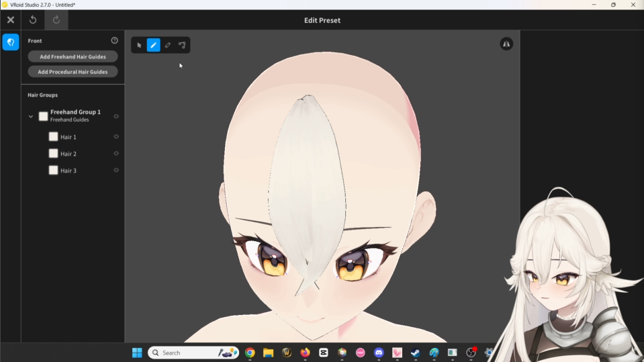This screenshot has width=644, height=362.
Task: Open the colorful cube taskbar icon
Action: pyautogui.click(x=342, y=353)
